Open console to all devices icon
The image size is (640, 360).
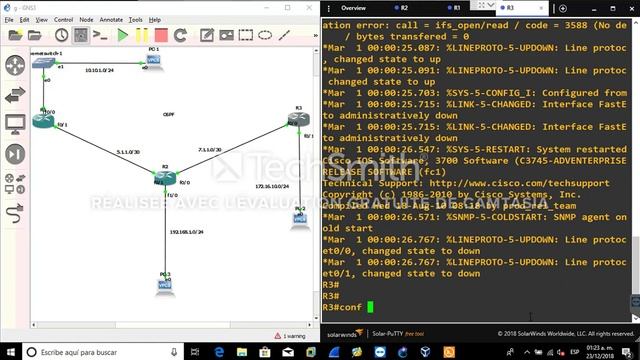(100, 35)
